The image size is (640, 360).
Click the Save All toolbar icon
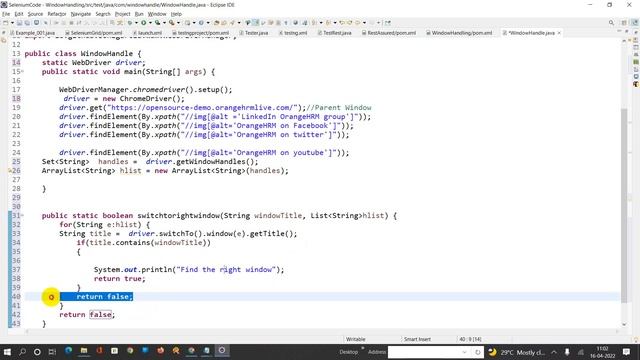[x=27, y=23]
